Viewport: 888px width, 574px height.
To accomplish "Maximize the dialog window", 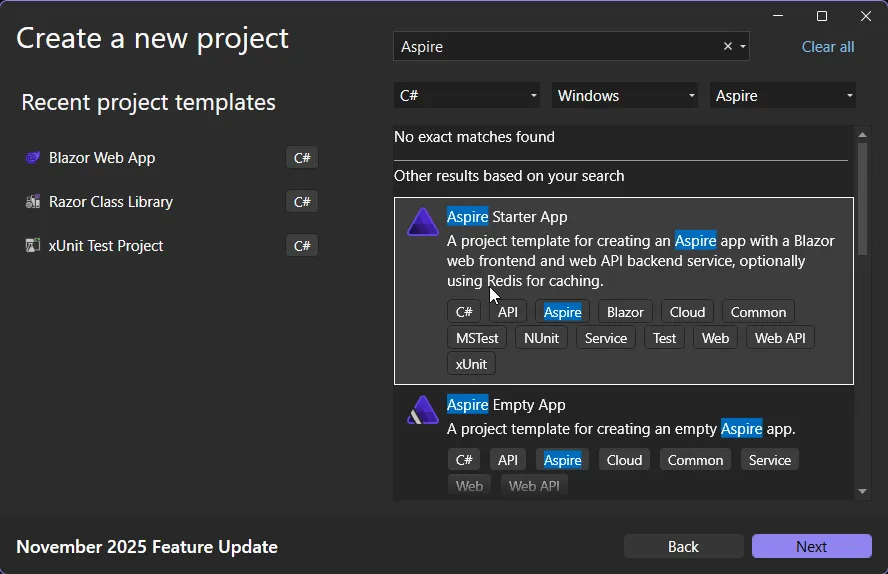I will click(x=822, y=16).
